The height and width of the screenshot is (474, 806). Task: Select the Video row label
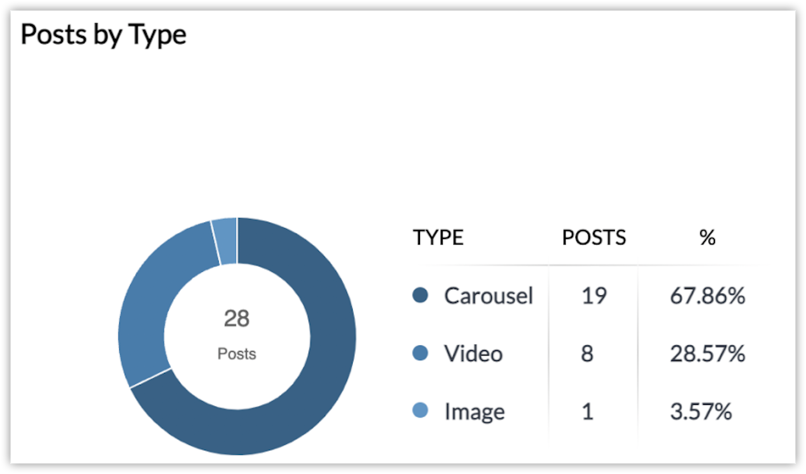(473, 354)
